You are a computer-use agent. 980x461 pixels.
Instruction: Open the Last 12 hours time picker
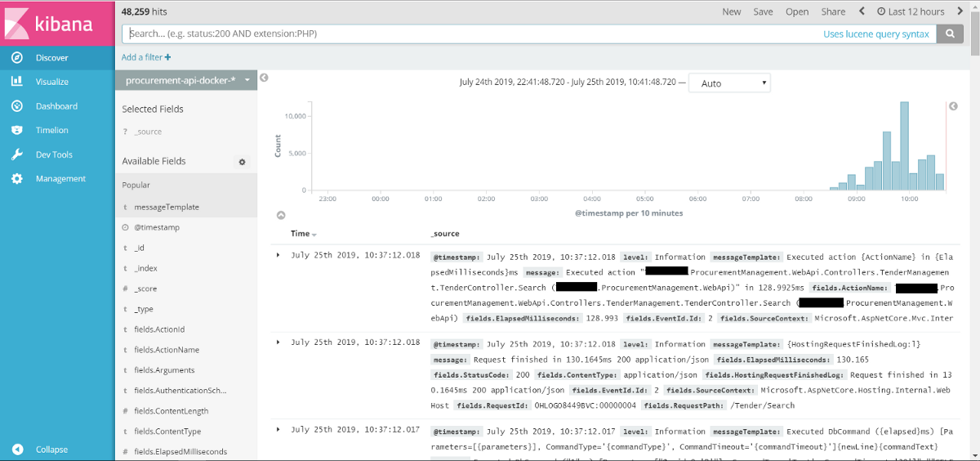tap(910, 11)
